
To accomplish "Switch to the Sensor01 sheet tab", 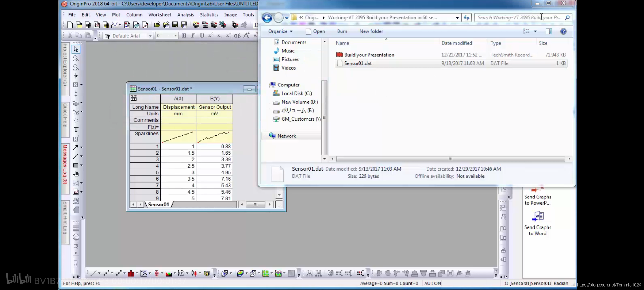I will 158,205.
